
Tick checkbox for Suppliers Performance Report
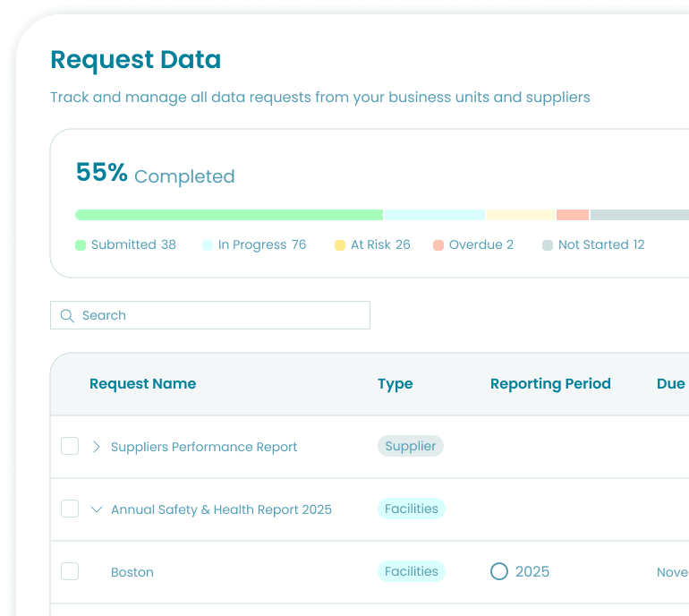70,446
